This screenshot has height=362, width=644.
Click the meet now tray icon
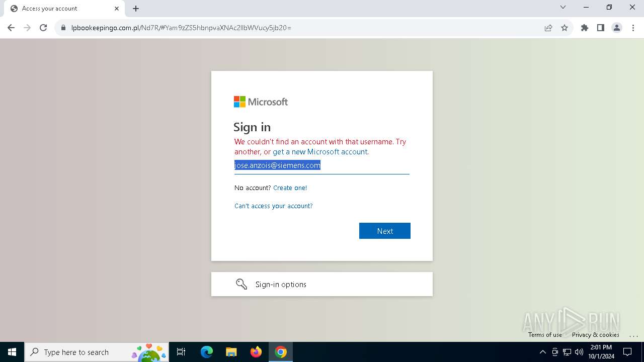(555, 352)
